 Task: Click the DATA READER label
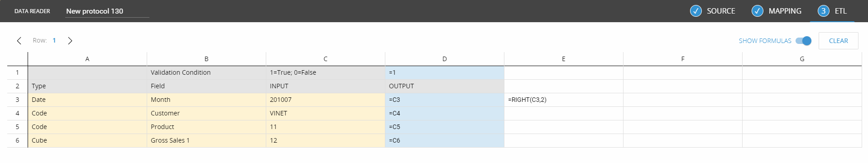click(x=32, y=11)
